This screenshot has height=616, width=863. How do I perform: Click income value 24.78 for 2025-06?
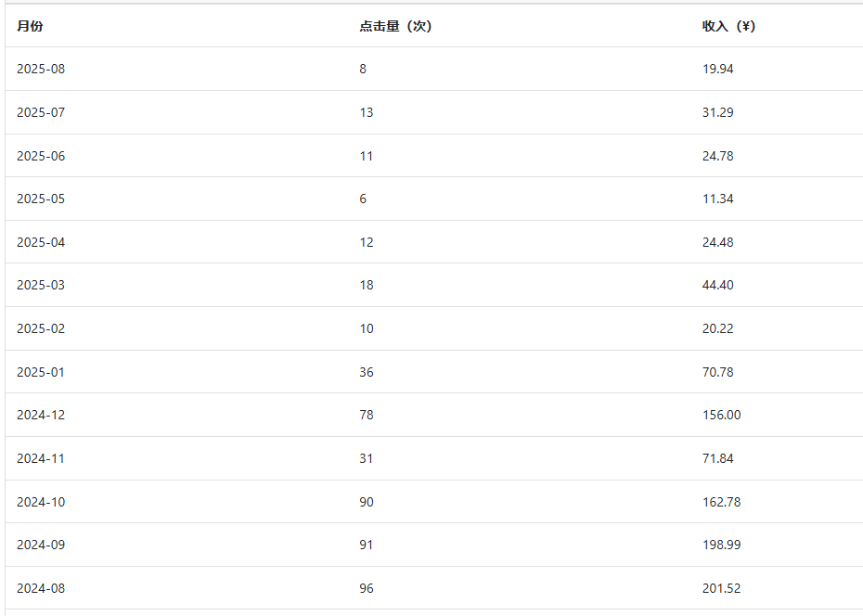[717, 156]
